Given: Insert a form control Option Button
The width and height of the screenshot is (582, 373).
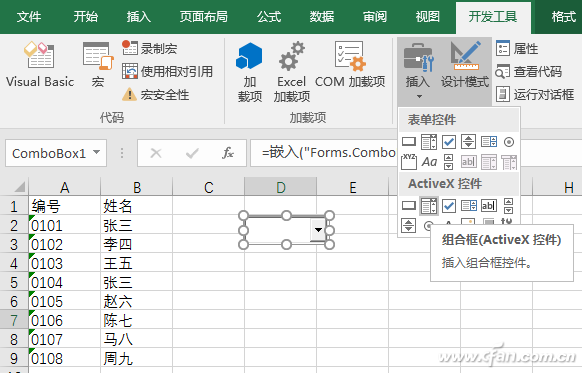Looking at the screenshot, I should click(x=509, y=142).
